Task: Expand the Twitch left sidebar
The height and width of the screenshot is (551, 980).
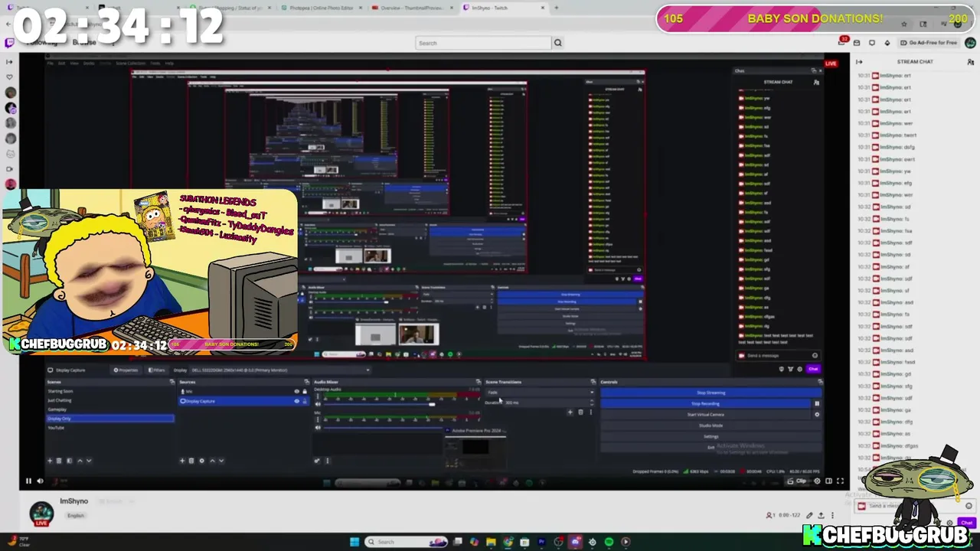Action: [x=10, y=62]
